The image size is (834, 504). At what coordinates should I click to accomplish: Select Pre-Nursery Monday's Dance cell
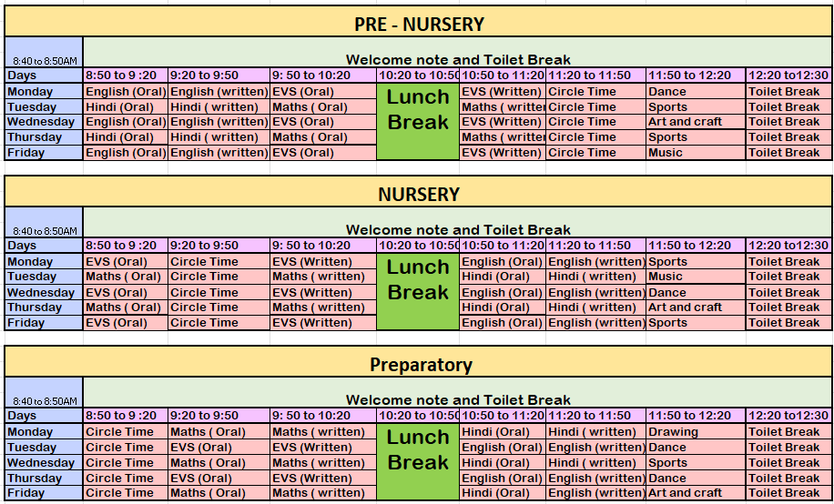tap(695, 92)
